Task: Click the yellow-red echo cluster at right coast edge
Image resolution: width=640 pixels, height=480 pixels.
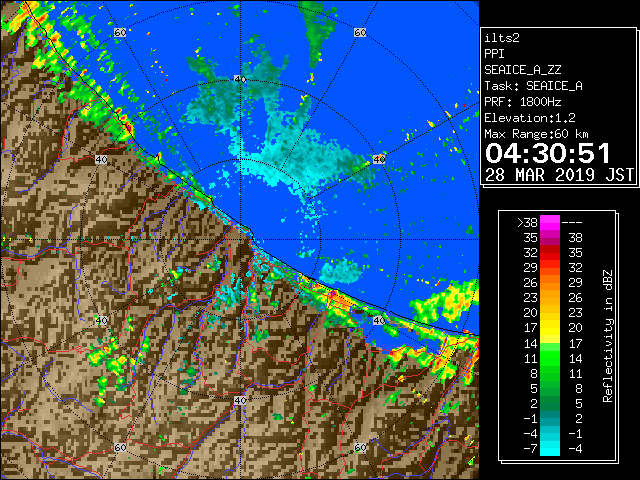Action: pos(447,302)
